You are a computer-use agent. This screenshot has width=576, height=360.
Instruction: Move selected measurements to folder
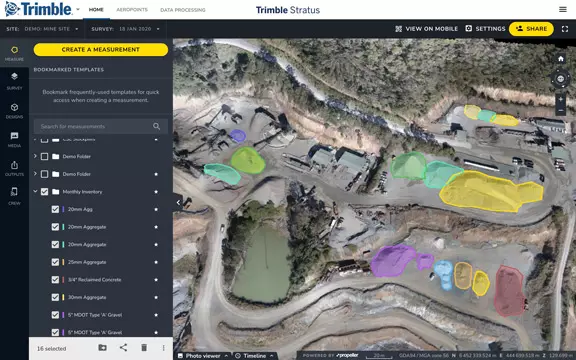(x=102, y=348)
